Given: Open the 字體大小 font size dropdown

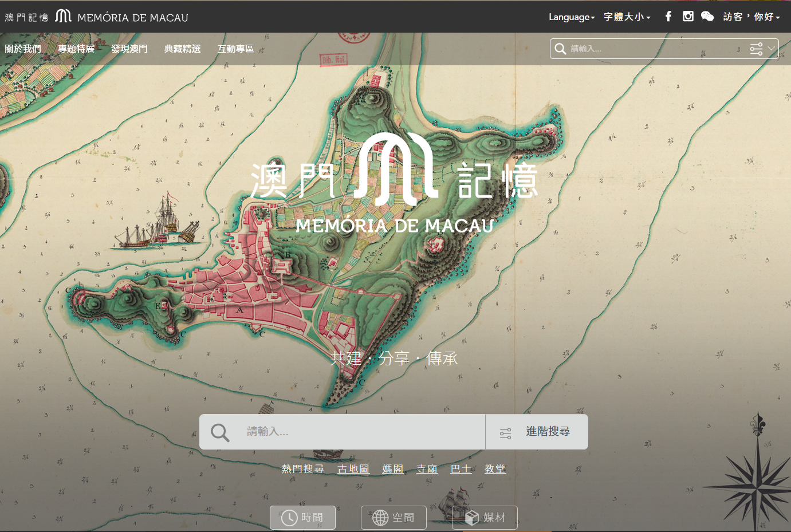Looking at the screenshot, I should [x=627, y=17].
